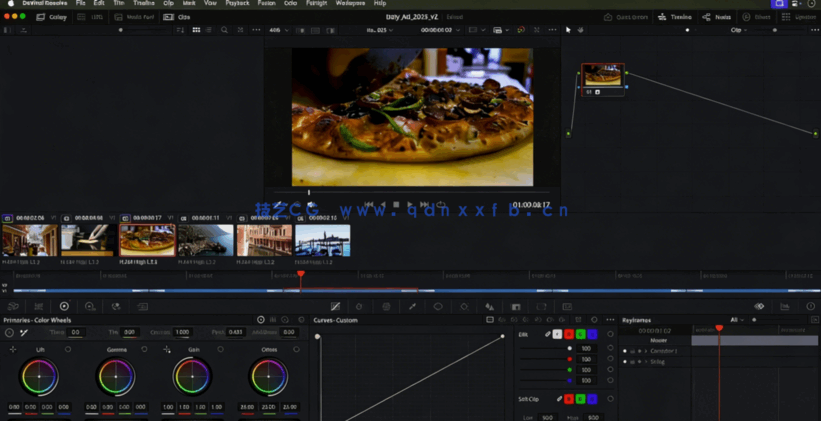Open the Clip mode dropdown in node editor
821x421 pixels.
click(x=739, y=30)
